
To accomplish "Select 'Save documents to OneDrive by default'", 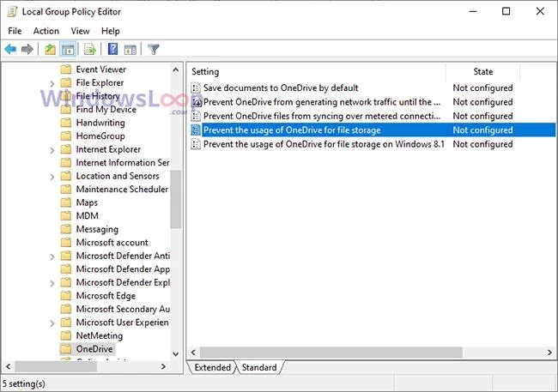I will click(281, 87).
